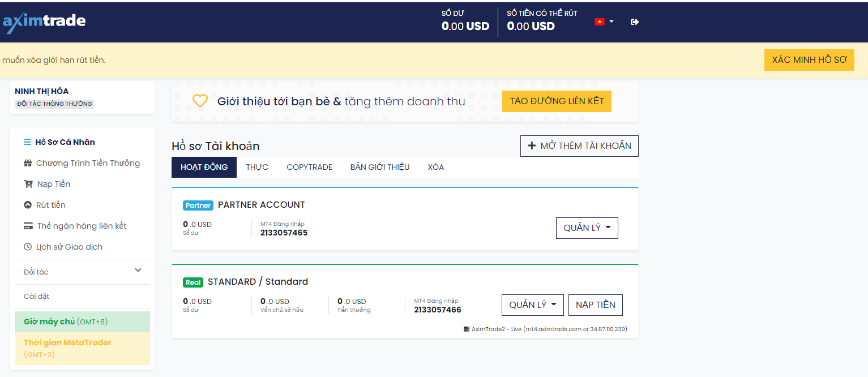Click the hamburger icon beside Hồ Sơ Cá Nhân
Image resolution: width=868 pixels, height=377 pixels.
(x=27, y=142)
